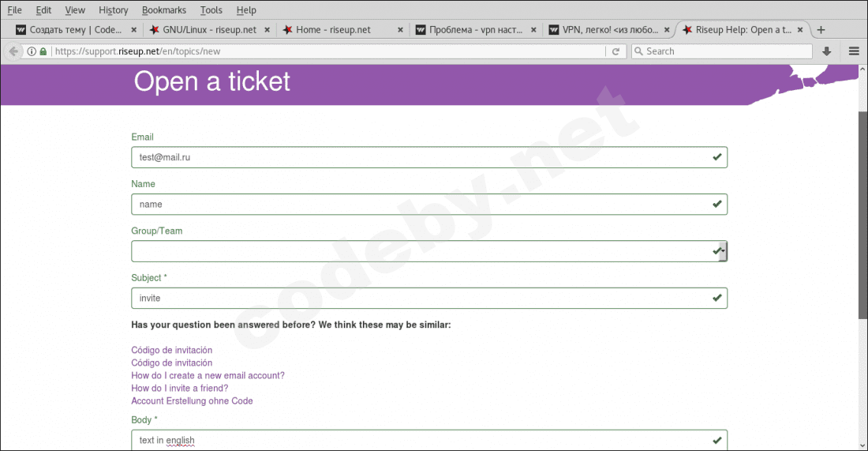This screenshot has width=868, height=451.
Task: Open site information icon in address bar
Action: tap(32, 51)
